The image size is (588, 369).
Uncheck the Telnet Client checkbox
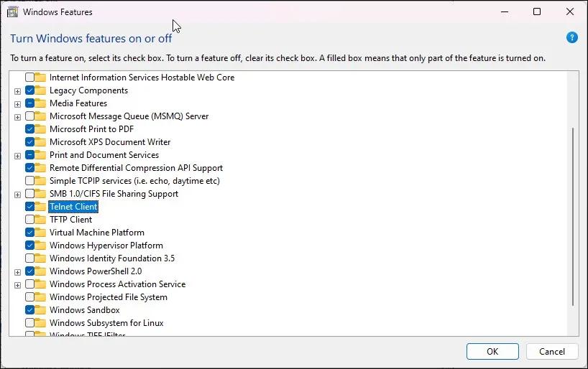click(x=29, y=207)
